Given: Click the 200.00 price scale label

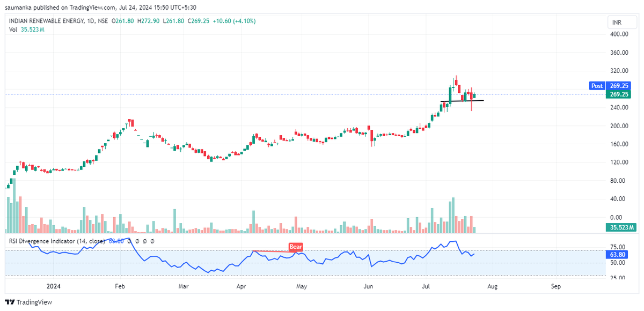Looking at the screenshot, I should (x=619, y=125).
